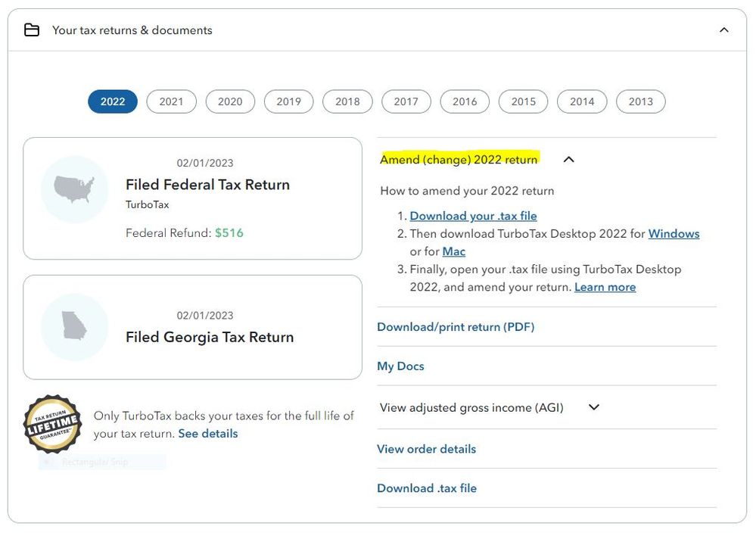The width and height of the screenshot is (756, 539).
Task: Open the Filed Federal Tax Return card
Action: pyautogui.click(x=192, y=198)
